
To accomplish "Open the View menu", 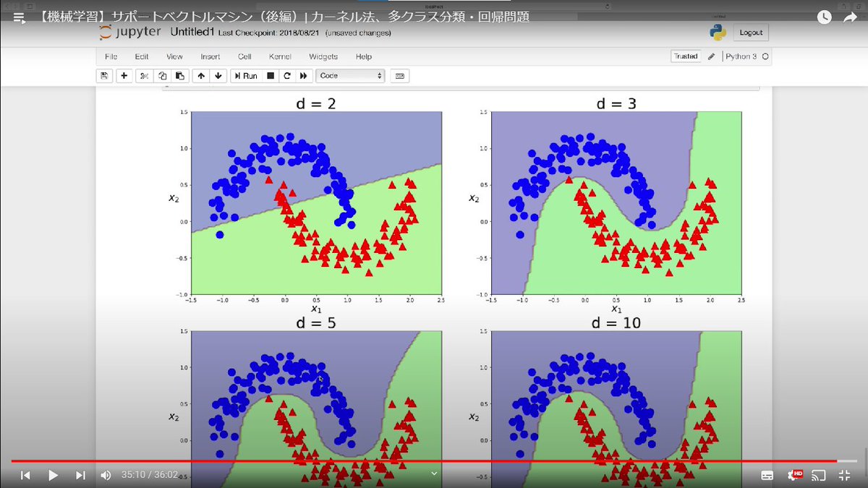I will (x=174, y=56).
